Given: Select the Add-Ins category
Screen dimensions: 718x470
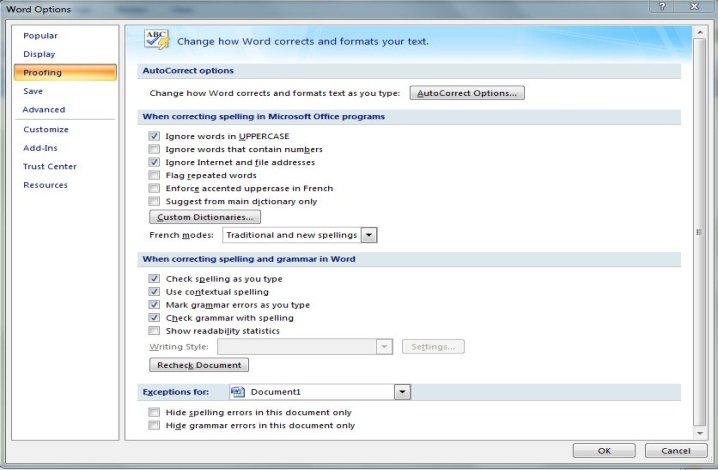Looking at the screenshot, I should tap(40, 148).
